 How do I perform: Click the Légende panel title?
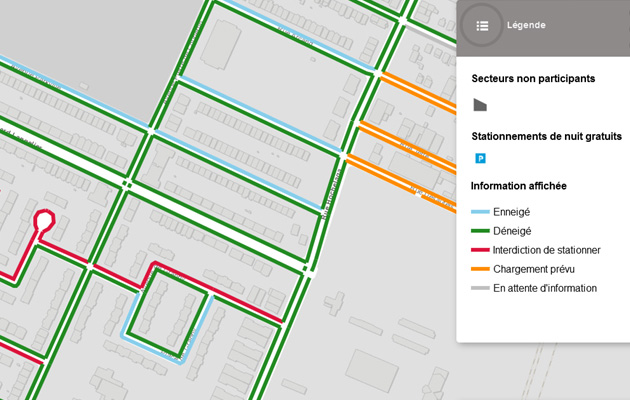[x=526, y=26]
